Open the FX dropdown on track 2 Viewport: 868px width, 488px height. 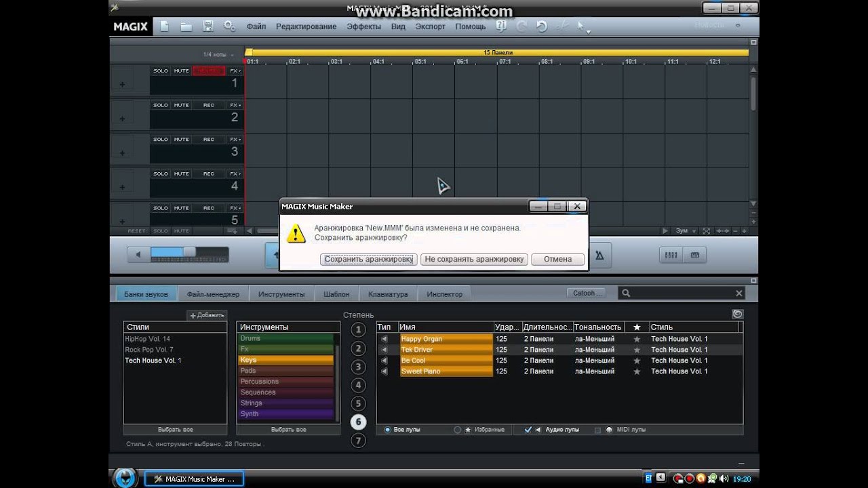coord(235,105)
